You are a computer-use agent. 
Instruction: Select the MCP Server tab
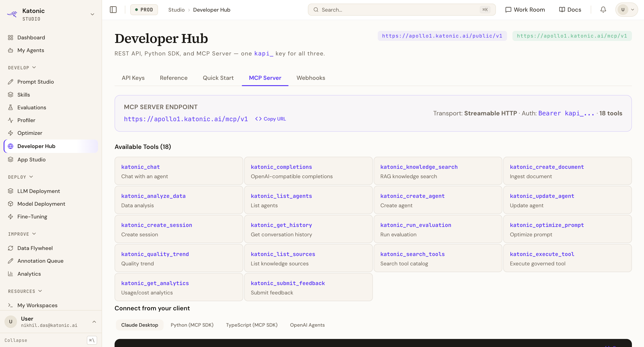pyautogui.click(x=265, y=78)
